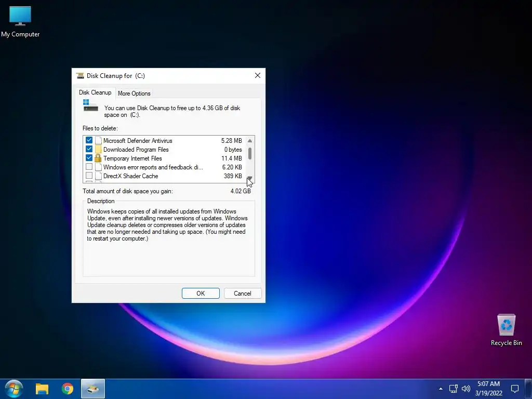
Task: Launch Google Chrome from the taskbar
Action: click(x=68, y=389)
